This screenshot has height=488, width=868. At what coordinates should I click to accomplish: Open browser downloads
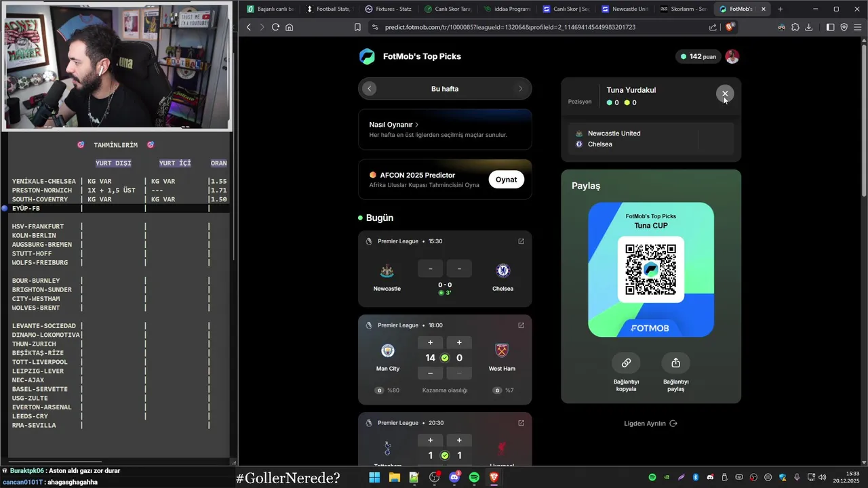(809, 27)
